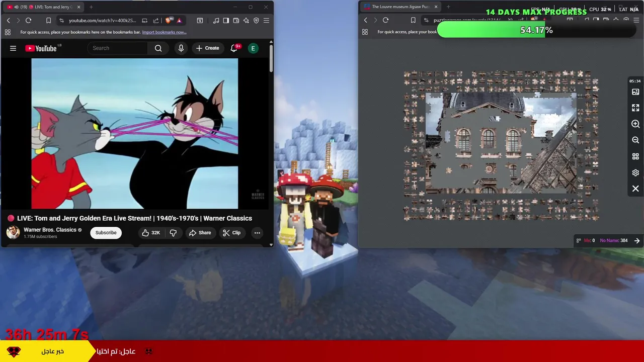Open Warner Bros. Classics channel name
644x362 pixels.
[x=50, y=230]
